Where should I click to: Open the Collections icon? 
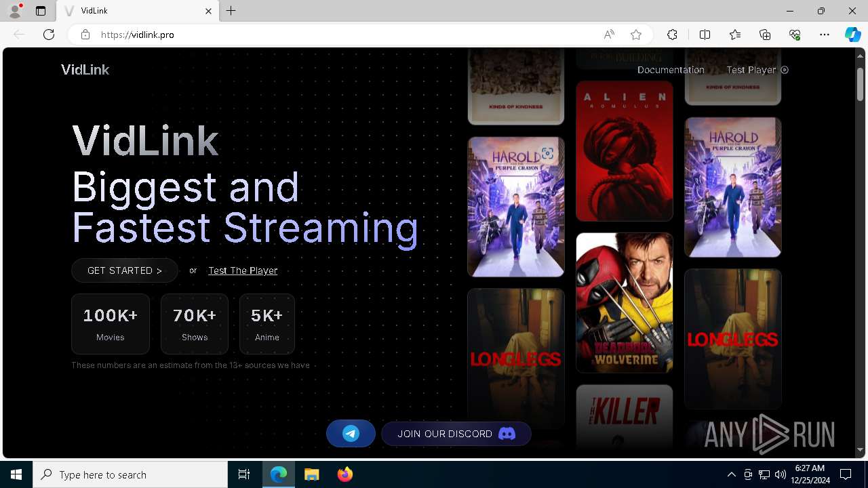[765, 35]
